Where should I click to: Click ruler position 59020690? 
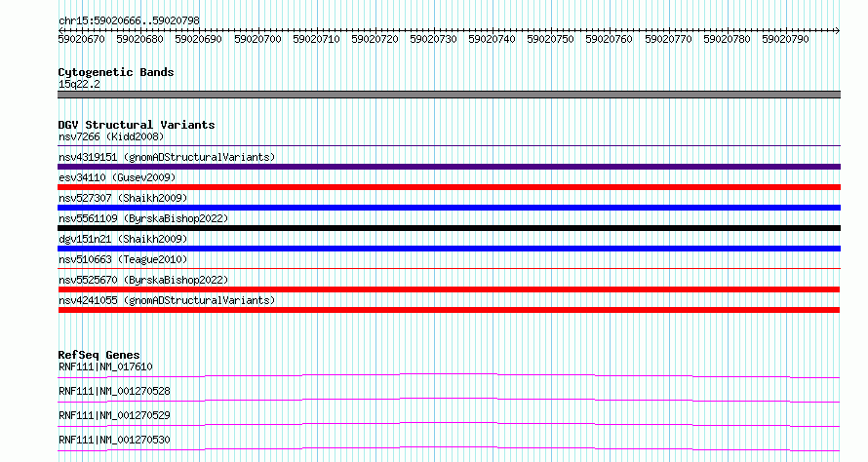click(199, 39)
